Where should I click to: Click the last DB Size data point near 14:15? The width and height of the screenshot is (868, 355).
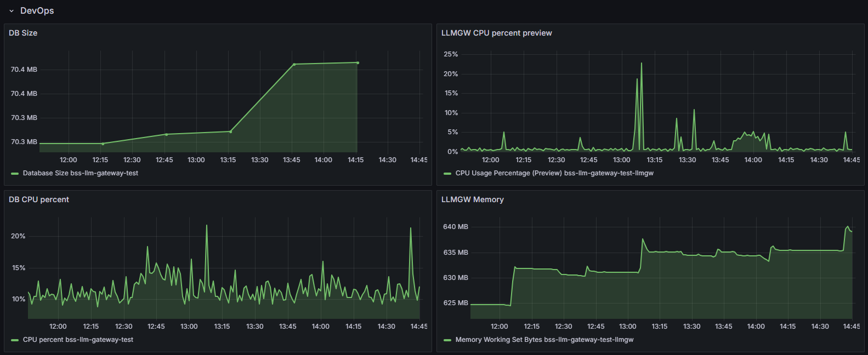click(358, 62)
